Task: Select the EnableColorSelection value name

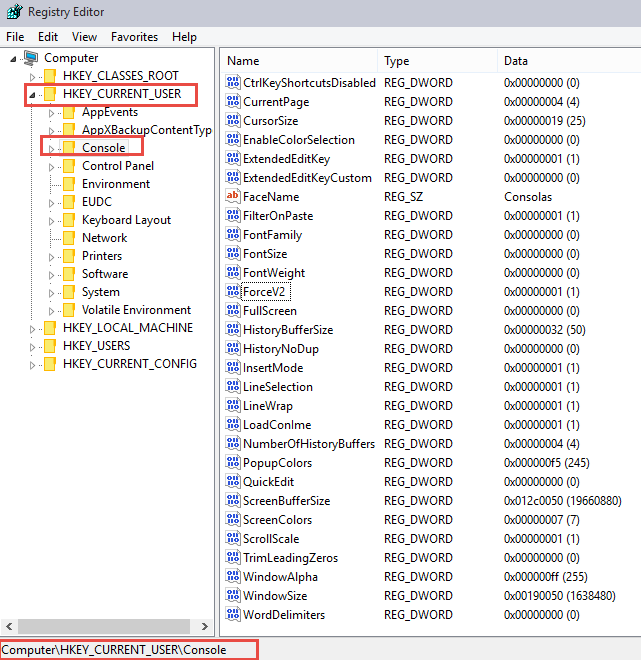Action: 299,140
